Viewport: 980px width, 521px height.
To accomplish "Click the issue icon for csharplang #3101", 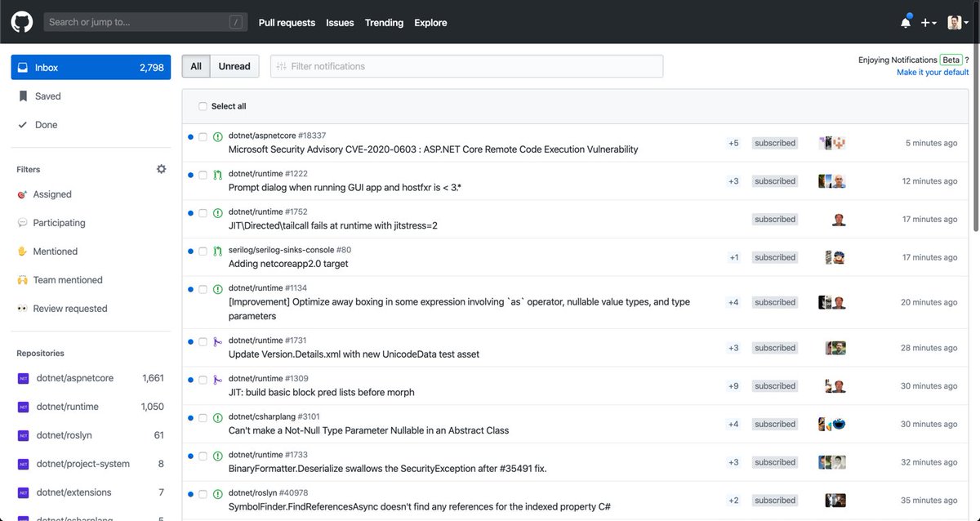I will pyautogui.click(x=218, y=417).
